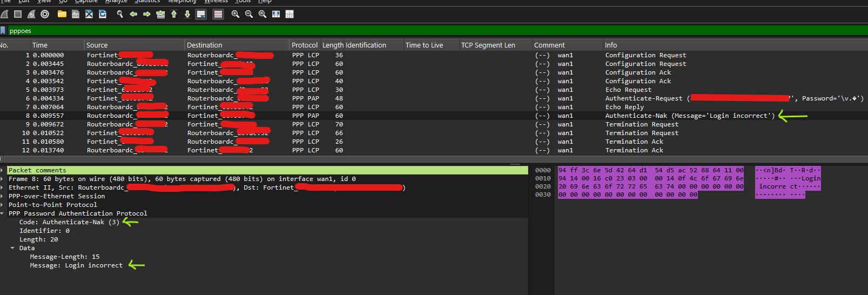Expand the Packet comments tree node
The width and height of the screenshot is (868, 295).
[3, 170]
